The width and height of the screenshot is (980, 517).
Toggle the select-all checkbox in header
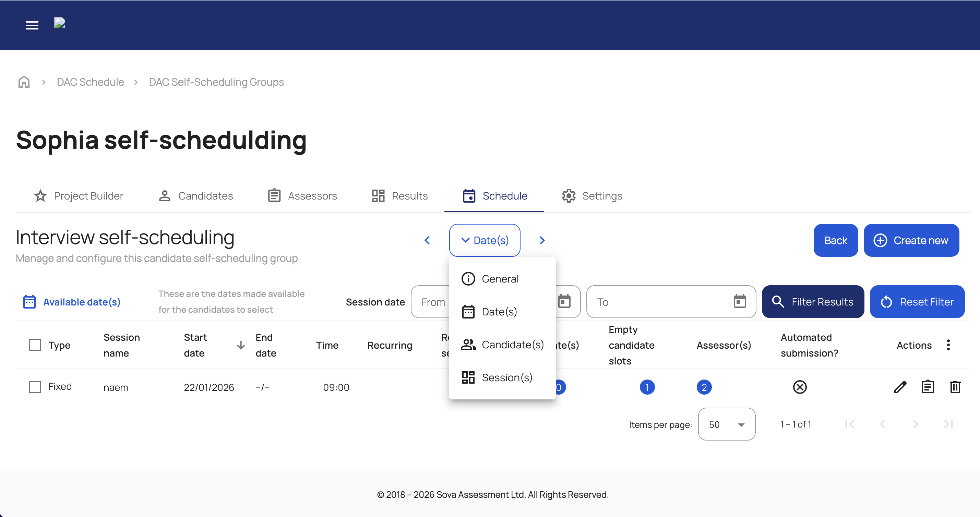click(35, 345)
